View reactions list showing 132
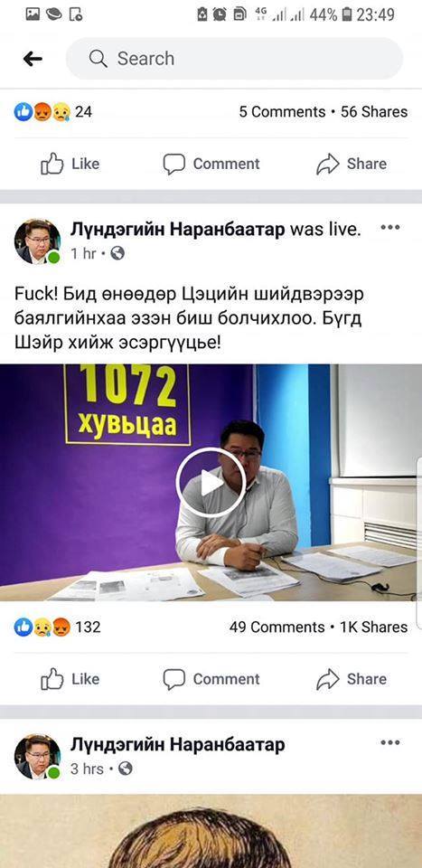Image resolution: width=422 pixels, height=868 pixels. pyautogui.click(x=57, y=627)
